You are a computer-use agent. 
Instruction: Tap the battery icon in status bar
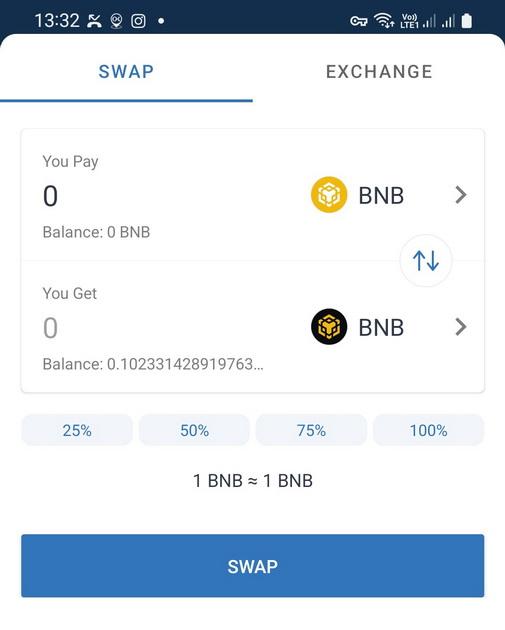click(466, 20)
